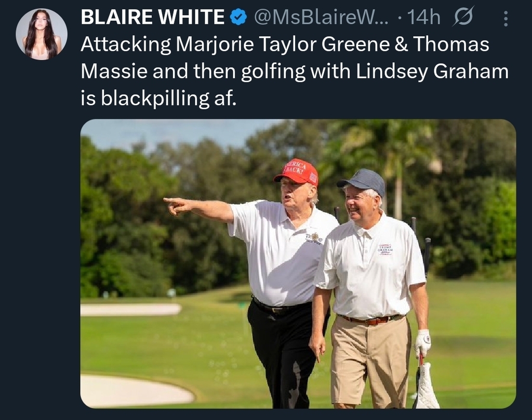Open the @MsBlaireW handle link

[x=322, y=18]
